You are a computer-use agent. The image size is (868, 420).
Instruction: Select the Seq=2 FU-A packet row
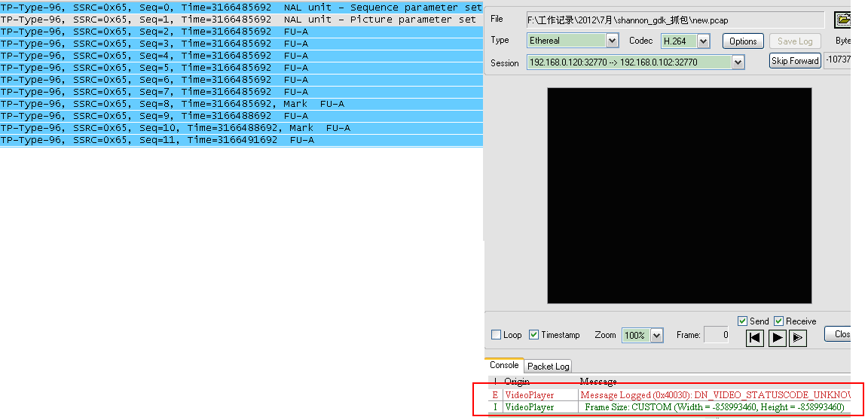tap(241, 32)
